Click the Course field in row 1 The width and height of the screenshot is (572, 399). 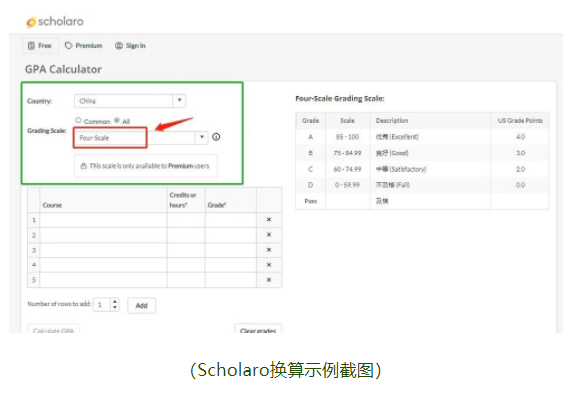(103, 220)
